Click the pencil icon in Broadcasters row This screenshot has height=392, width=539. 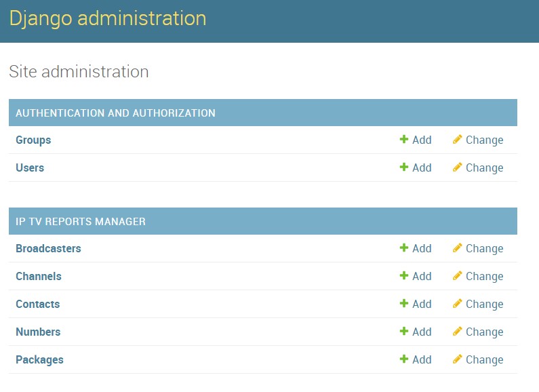[x=457, y=248]
